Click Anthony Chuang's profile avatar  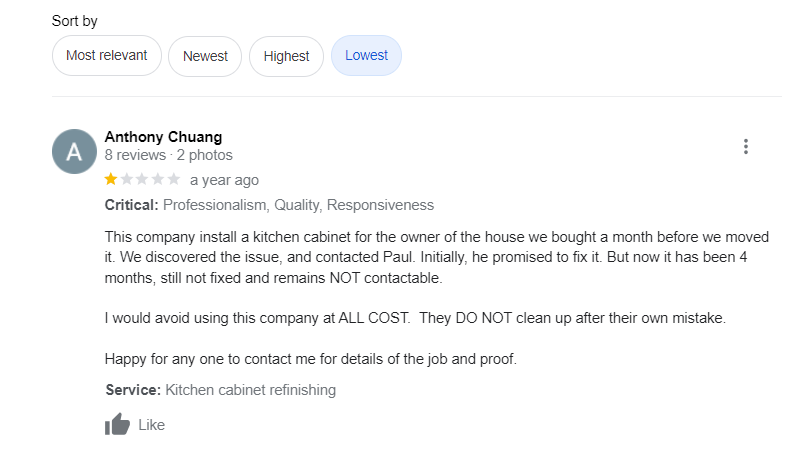pos(74,151)
